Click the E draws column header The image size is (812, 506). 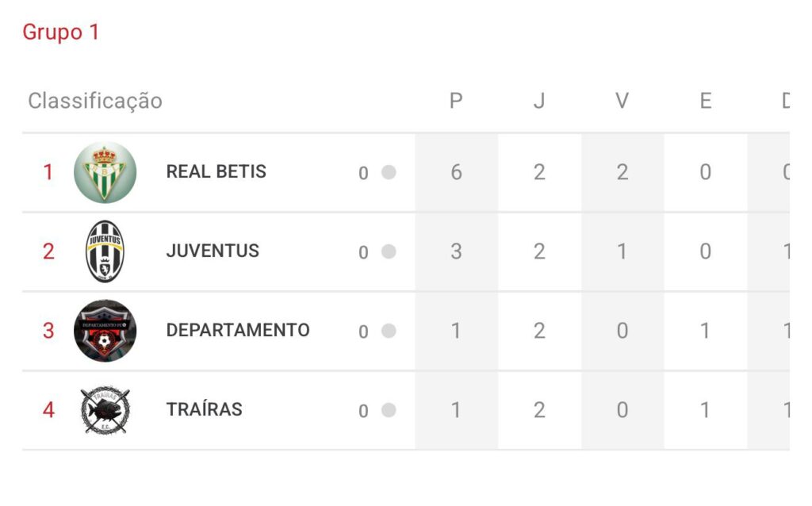[x=705, y=101]
